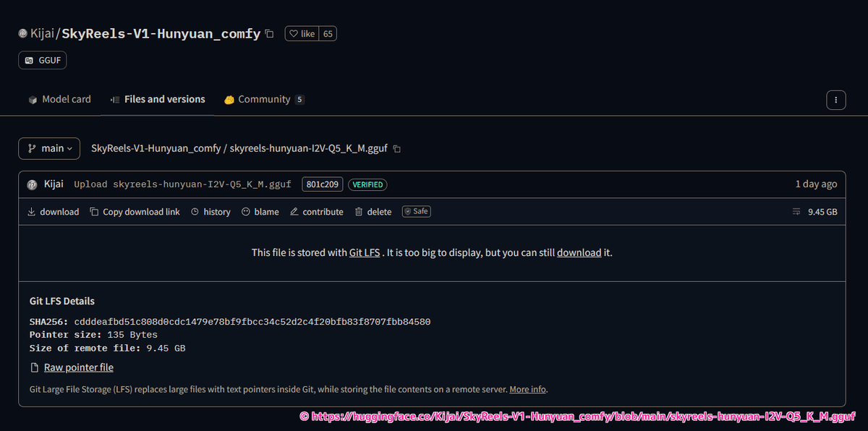The height and width of the screenshot is (431, 868).
Task: Click the Pointer size 135 Bytes text
Action: 93,335
